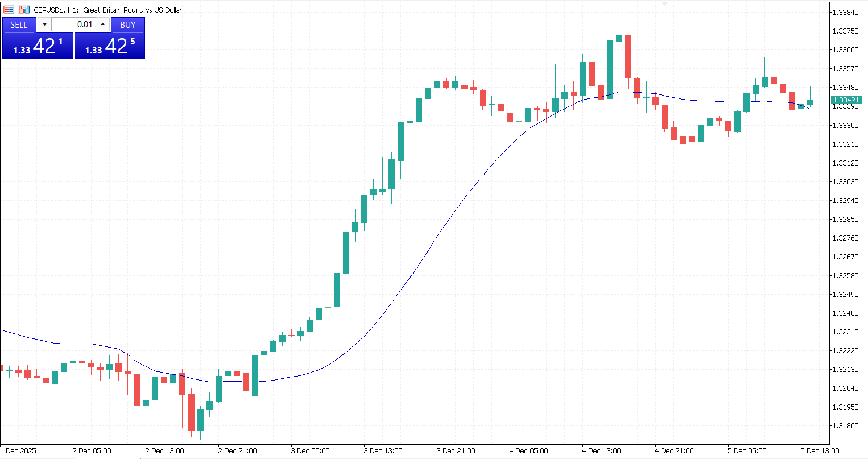Select the highlighted 1.33421 current price tag
Screen dimensions: 868x459
[848, 100]
